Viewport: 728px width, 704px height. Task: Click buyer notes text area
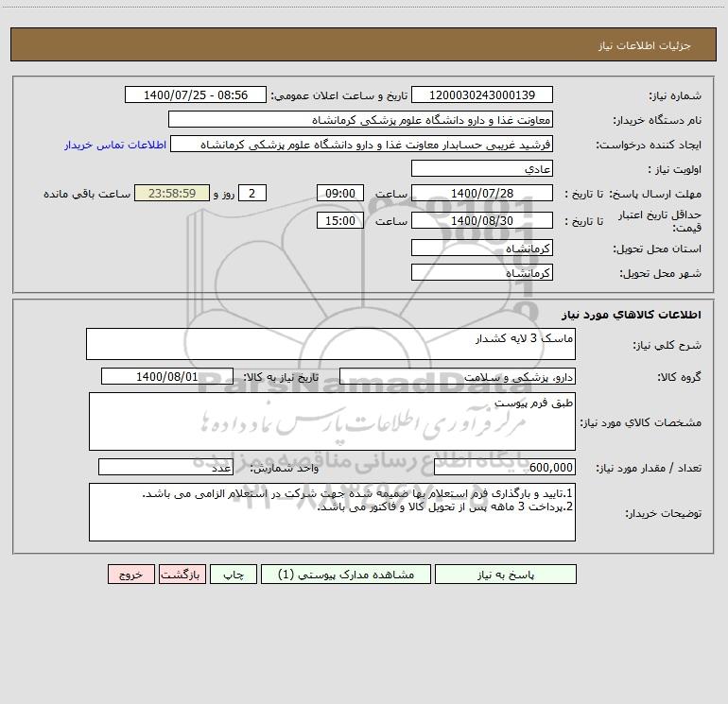[332, 512]
